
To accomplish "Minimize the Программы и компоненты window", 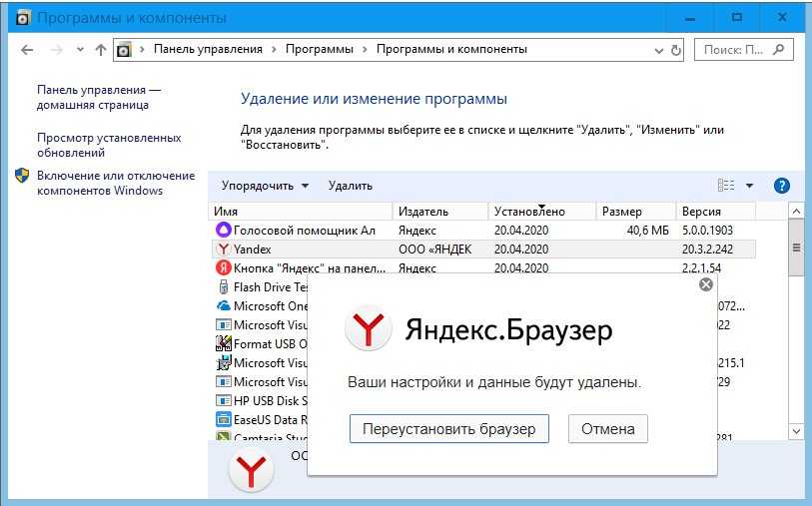I will [690, 18].
